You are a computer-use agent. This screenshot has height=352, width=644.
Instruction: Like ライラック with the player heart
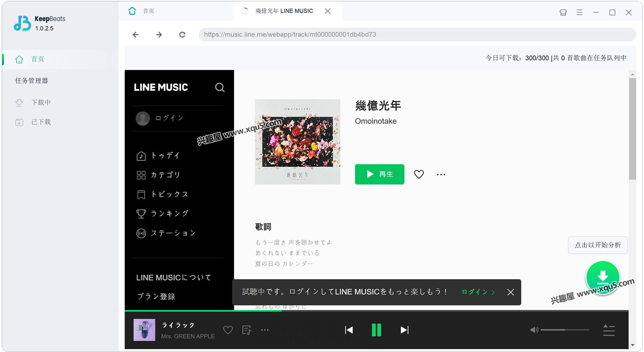(x=228, y=330)
